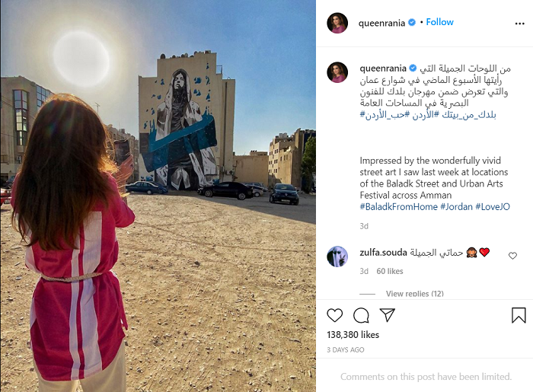Show the 60 likes on the comment

point(390,271)
